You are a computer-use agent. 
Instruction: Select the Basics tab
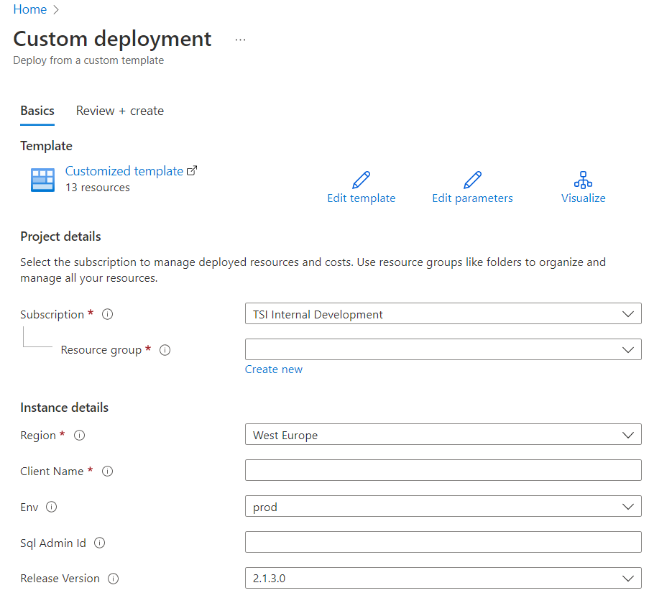37,111
